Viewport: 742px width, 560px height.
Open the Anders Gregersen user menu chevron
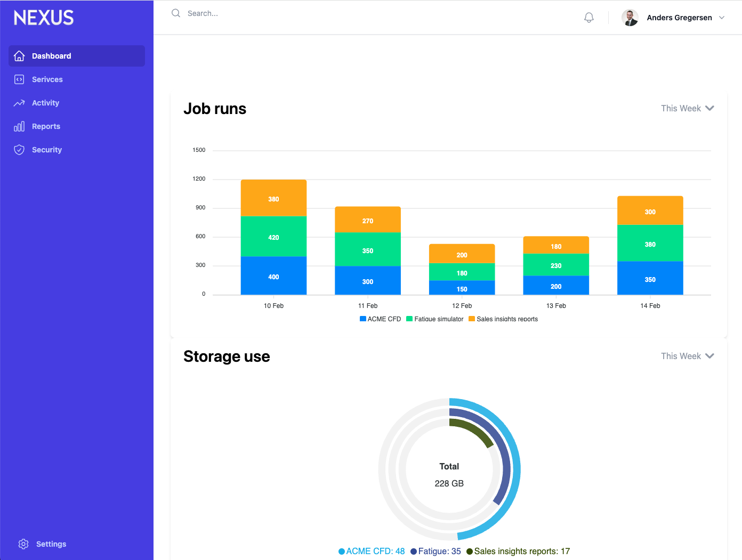coord(722,18)
